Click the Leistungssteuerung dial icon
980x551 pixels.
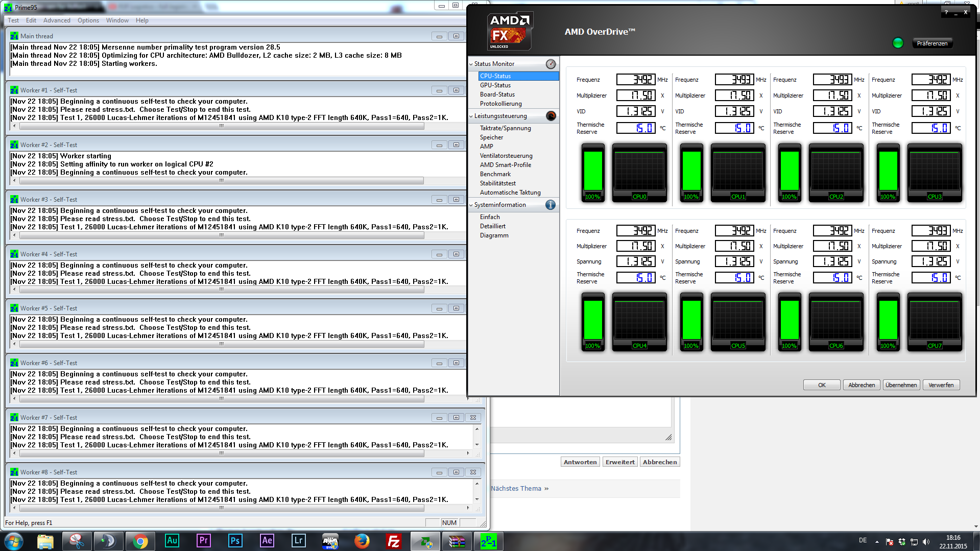[x=551, y=116]
